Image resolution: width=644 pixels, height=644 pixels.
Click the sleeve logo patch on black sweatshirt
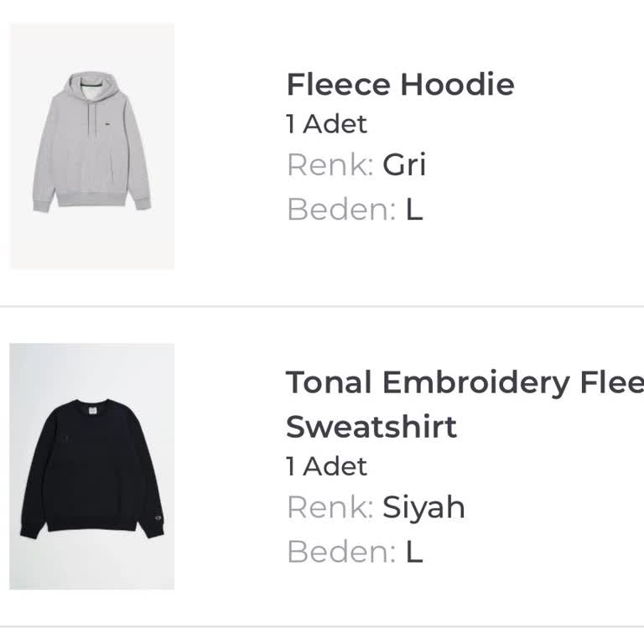coord(158,518)
